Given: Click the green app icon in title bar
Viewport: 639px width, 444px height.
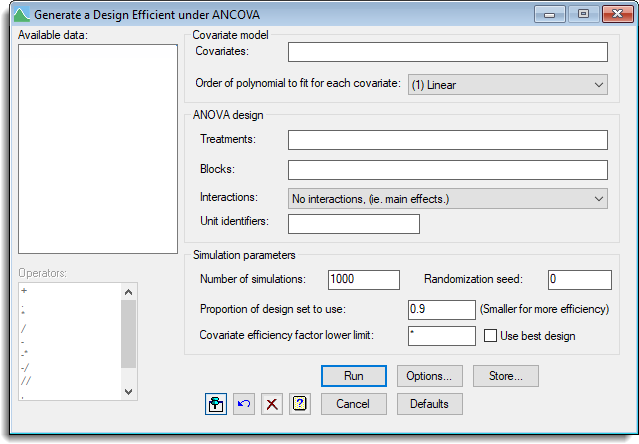Looking at the screenshot, I should (17, 14).
